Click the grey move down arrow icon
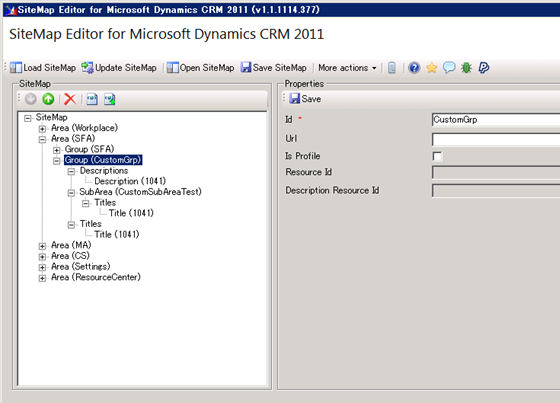 click(x=31, y=99)
